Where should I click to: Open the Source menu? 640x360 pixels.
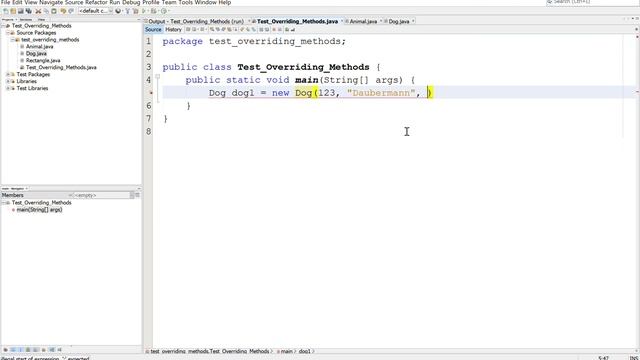tap(74, 2)
